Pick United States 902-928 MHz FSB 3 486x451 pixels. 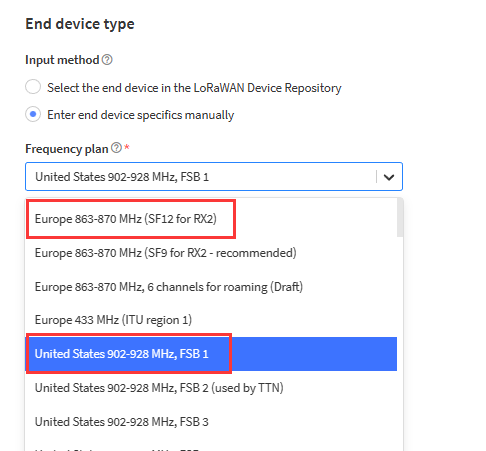coord(211,422)
